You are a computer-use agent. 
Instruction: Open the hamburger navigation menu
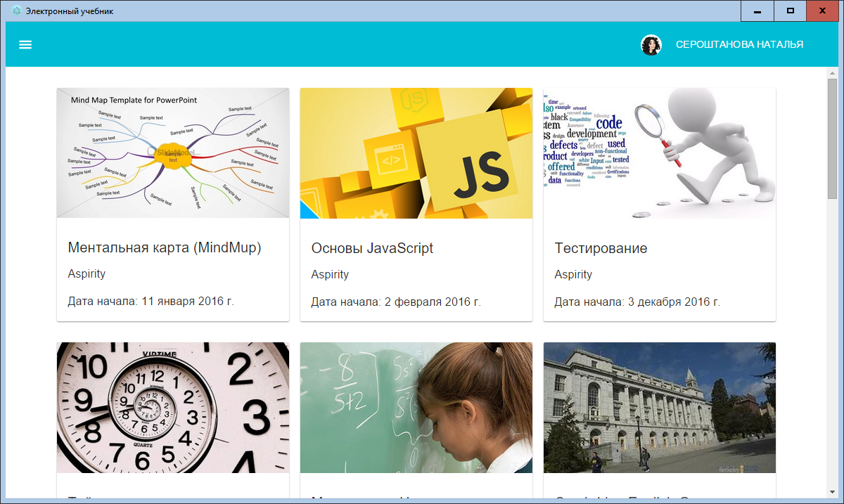point(25,44)
